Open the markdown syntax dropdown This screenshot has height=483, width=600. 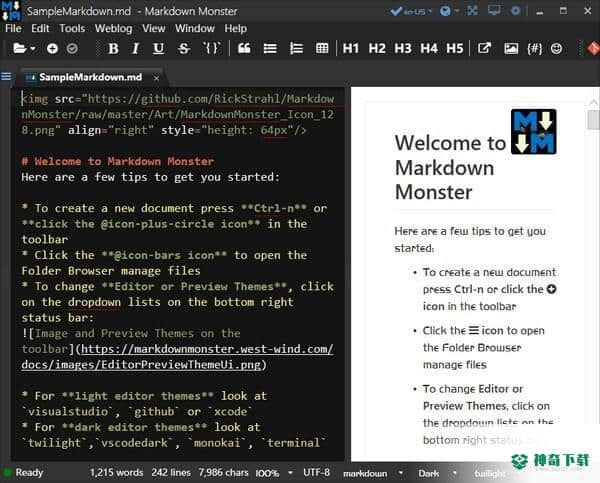tap(373, 473)
